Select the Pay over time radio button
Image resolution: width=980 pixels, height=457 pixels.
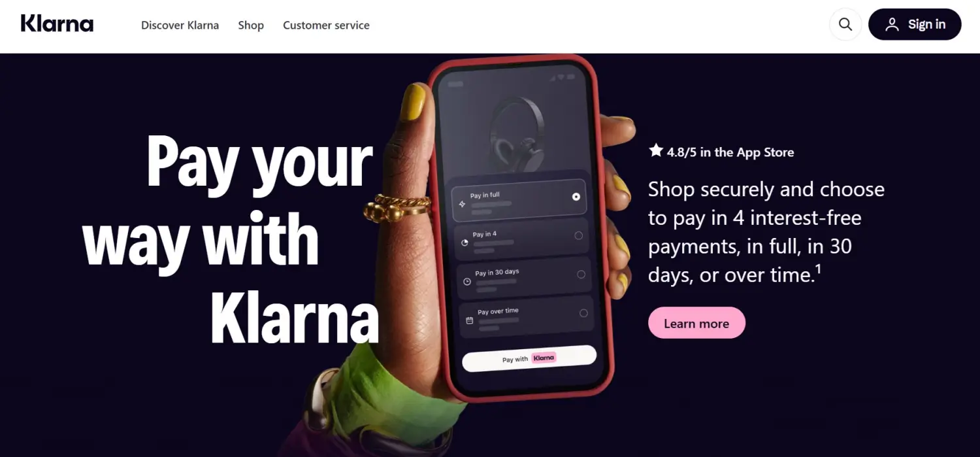pos(583,313)
